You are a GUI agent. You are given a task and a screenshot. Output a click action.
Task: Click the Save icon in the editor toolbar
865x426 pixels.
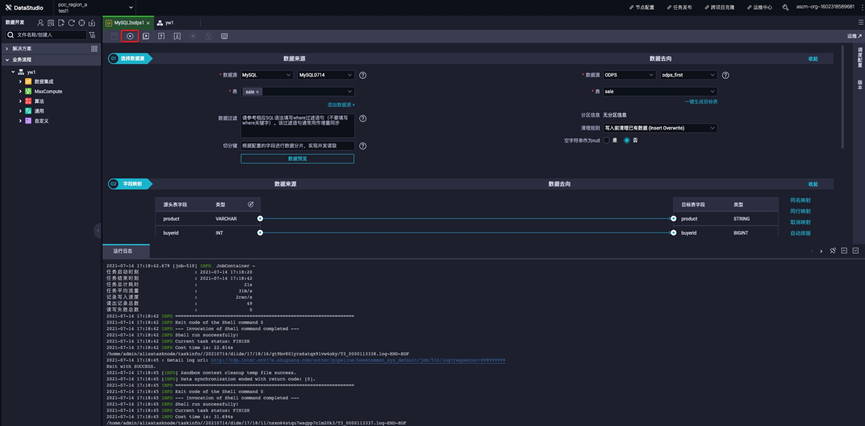(113, 36)
